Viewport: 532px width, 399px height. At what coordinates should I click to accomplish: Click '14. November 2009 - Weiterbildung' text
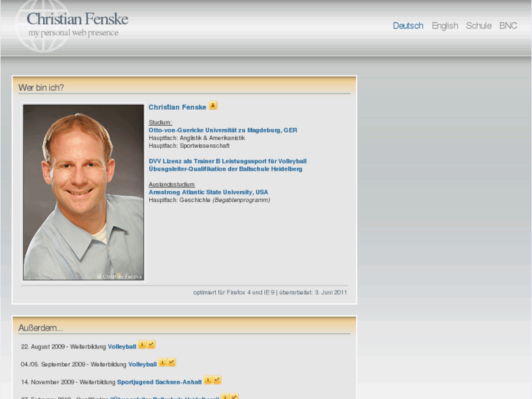point(68,382)
